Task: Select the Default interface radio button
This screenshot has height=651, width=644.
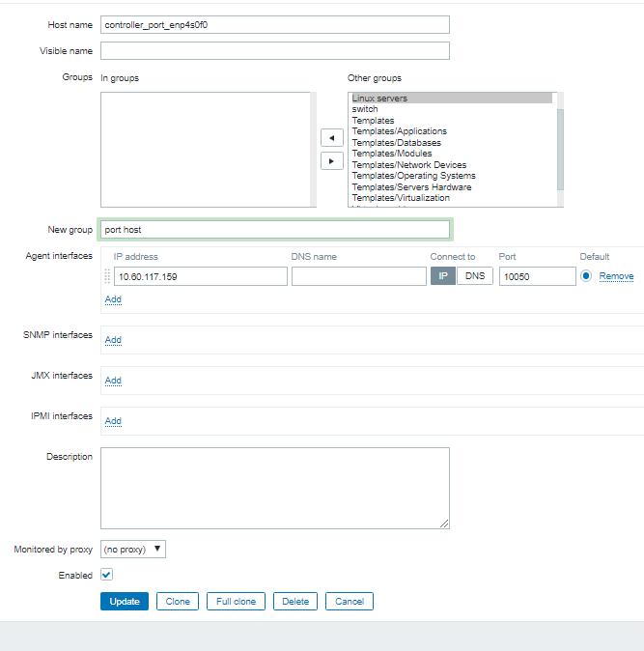Action: coord(586,276)
